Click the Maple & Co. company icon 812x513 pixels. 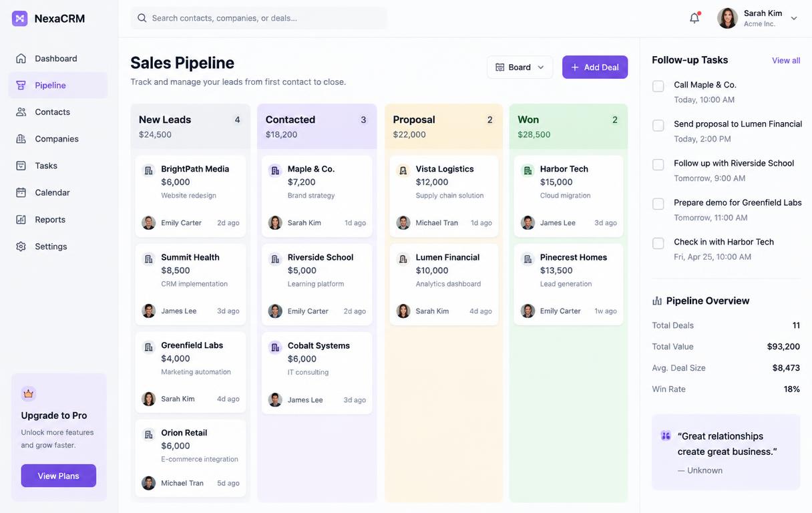pos(275,171)
